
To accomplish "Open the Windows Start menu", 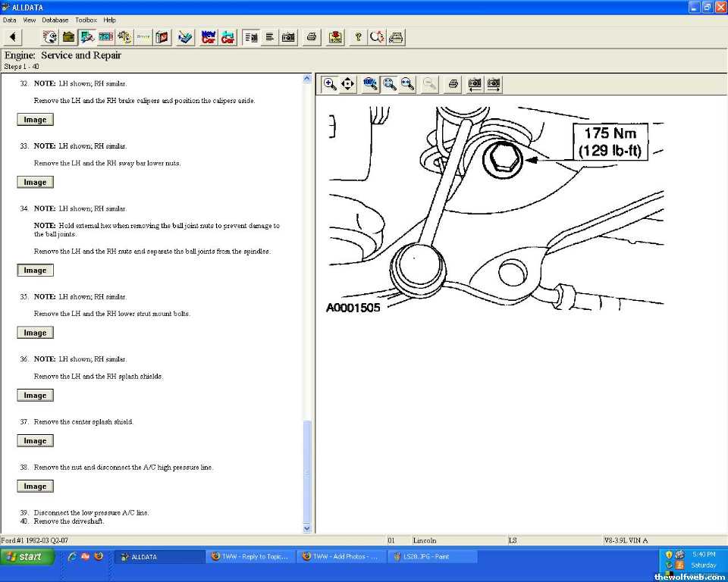I will (x=25, y=556).
